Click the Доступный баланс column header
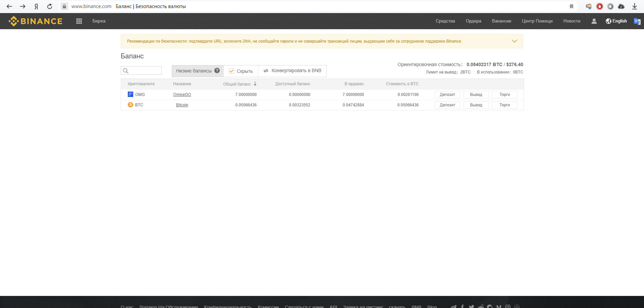This screenshot has height=308, width=644. [292, 84]
